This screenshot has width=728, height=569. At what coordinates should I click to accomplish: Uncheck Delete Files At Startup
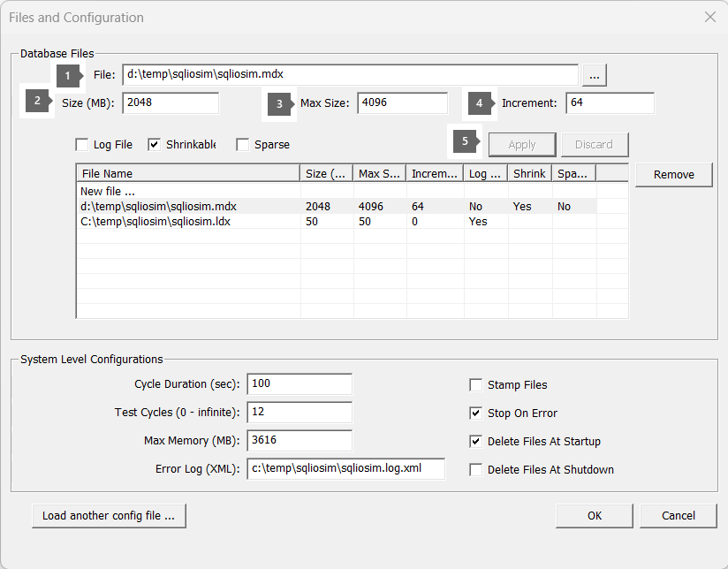pyautogui.click(x=476, y=442)
